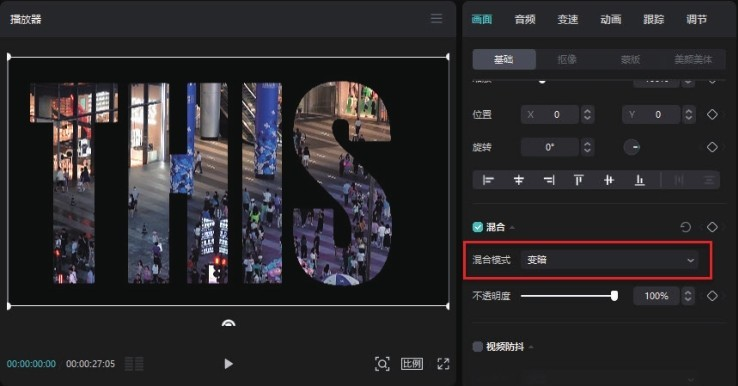738x386 pixels.
Task: Add keyframe for 位置 position
Action: pyautogui.click(x=712, y=114)
